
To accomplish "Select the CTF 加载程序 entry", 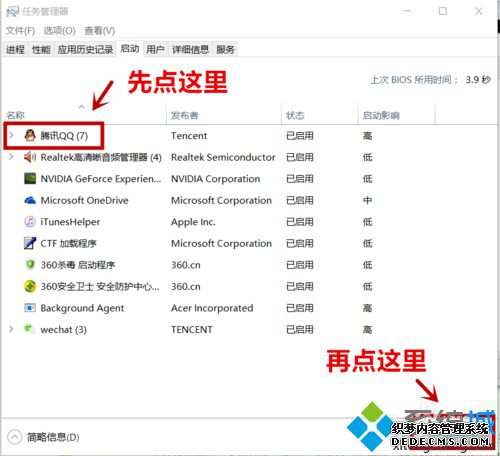I will 68,244.
